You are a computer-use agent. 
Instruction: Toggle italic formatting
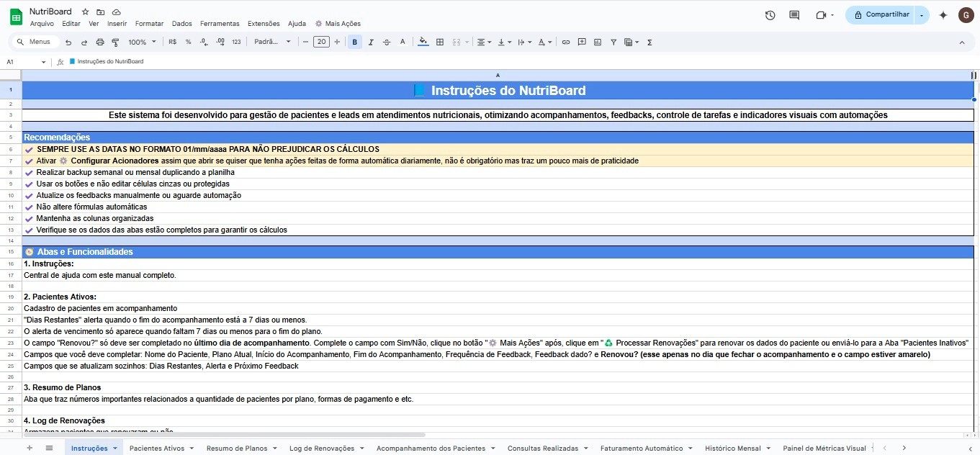click(371, 42)
